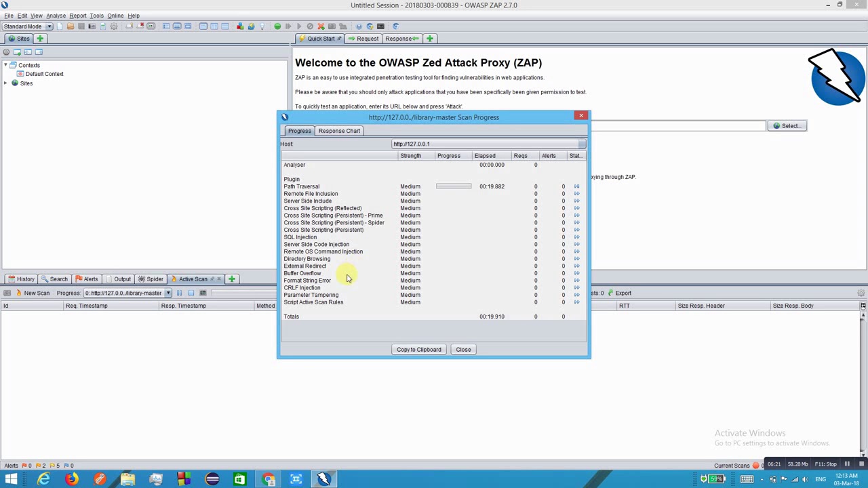The width and height of the screenshot is (868, 488).
Task: Click Copy to Clipboard button
Action: point(419,350)
